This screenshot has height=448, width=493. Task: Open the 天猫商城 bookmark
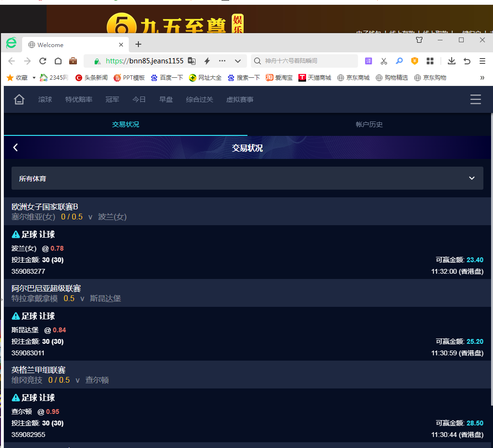315,78
